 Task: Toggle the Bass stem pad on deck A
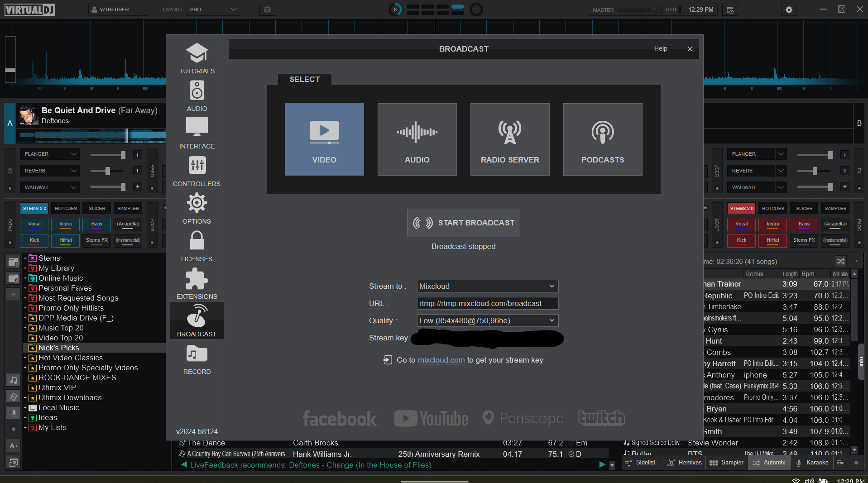pyautogui.click(x=97, y=224)
